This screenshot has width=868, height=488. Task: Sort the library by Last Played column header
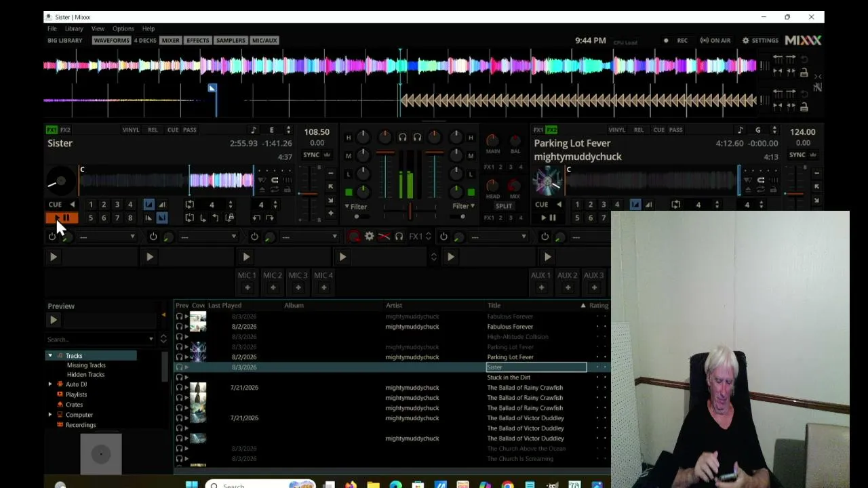(x=224, y=306)
